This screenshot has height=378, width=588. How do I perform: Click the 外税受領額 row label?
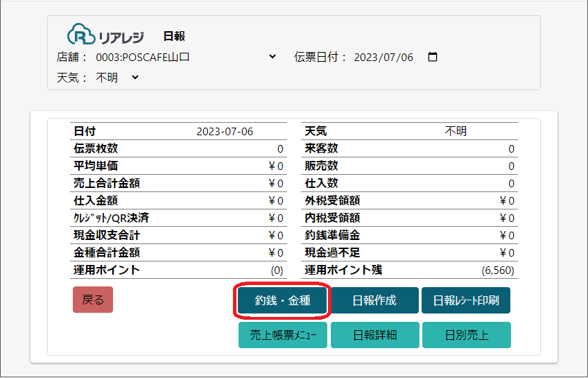click(x=333, y=200)
